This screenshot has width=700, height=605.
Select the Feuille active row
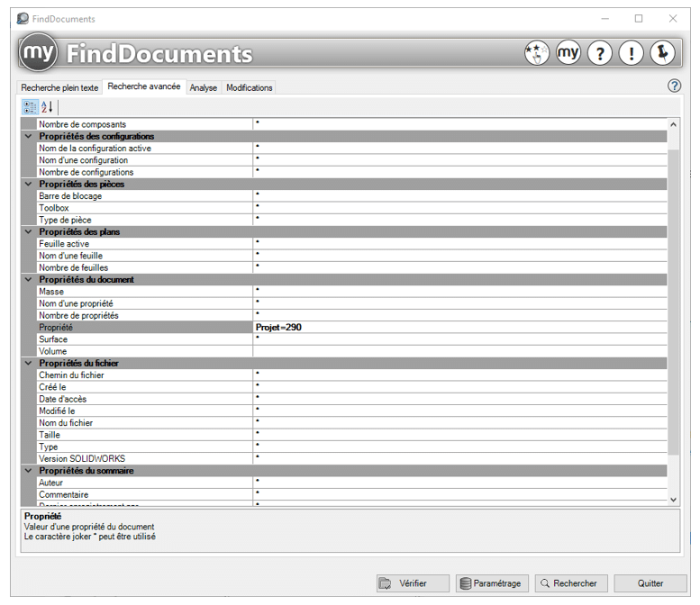pos(351,244)
